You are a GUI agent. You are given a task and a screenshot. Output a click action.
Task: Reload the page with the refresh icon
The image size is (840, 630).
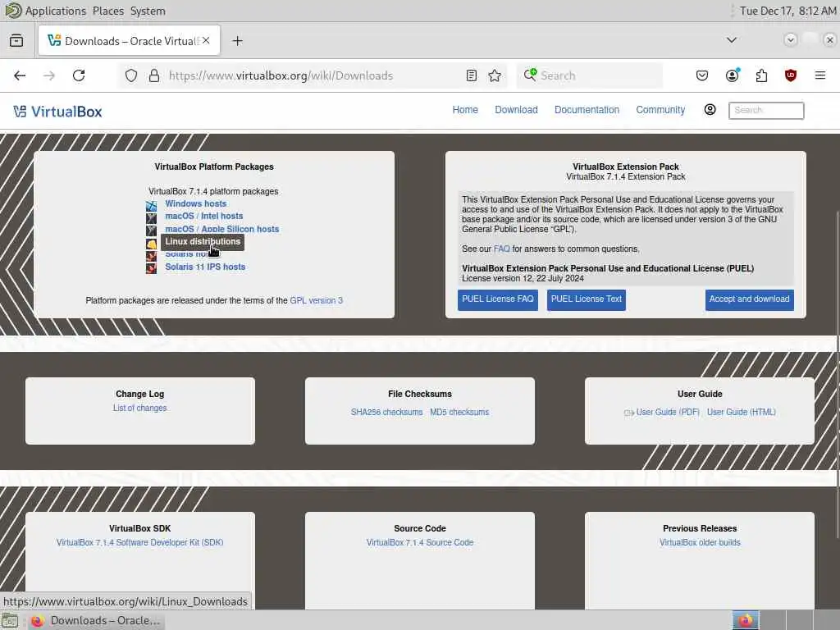[x=79, y=75]
